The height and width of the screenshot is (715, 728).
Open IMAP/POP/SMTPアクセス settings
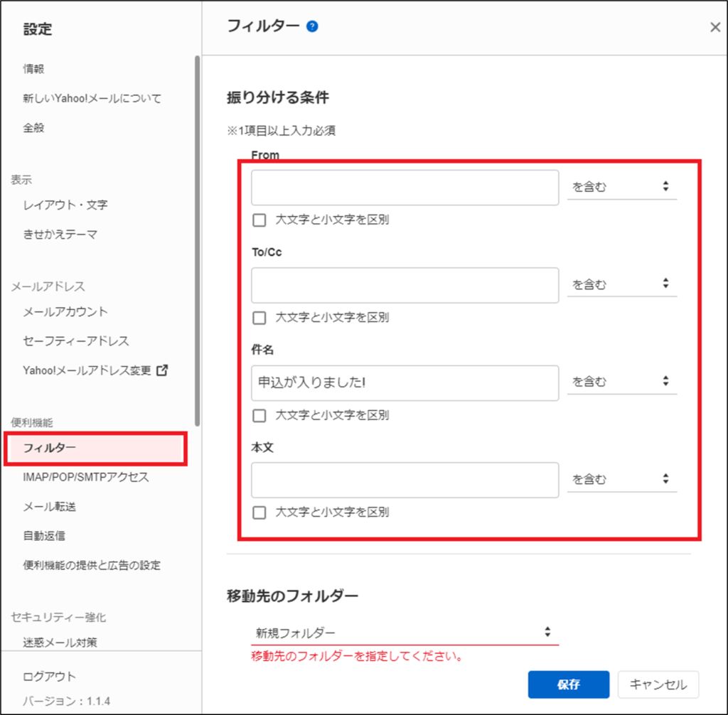coord(86,477)
